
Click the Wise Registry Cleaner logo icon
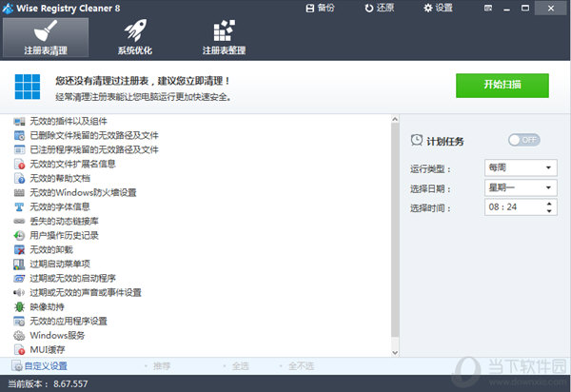click(8, 9)
